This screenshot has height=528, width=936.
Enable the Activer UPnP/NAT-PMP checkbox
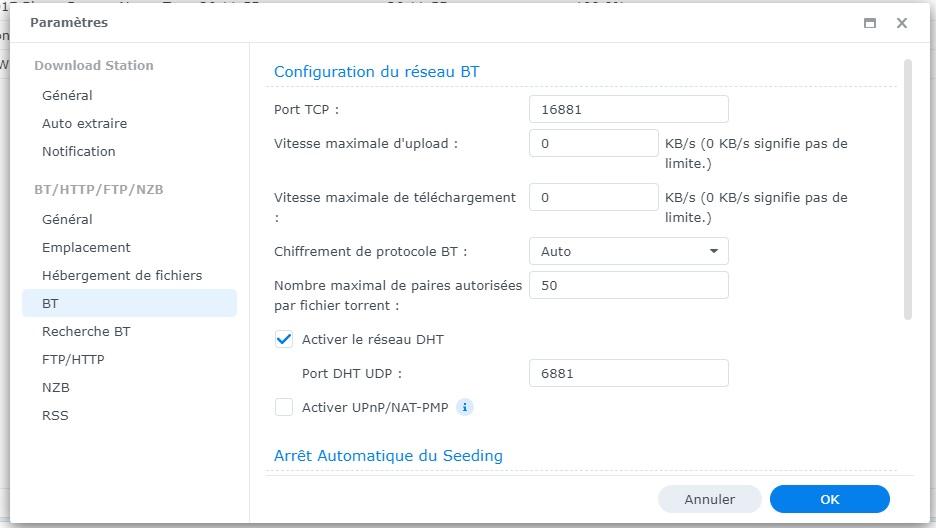pyautogui.click(x=284, y=407)
